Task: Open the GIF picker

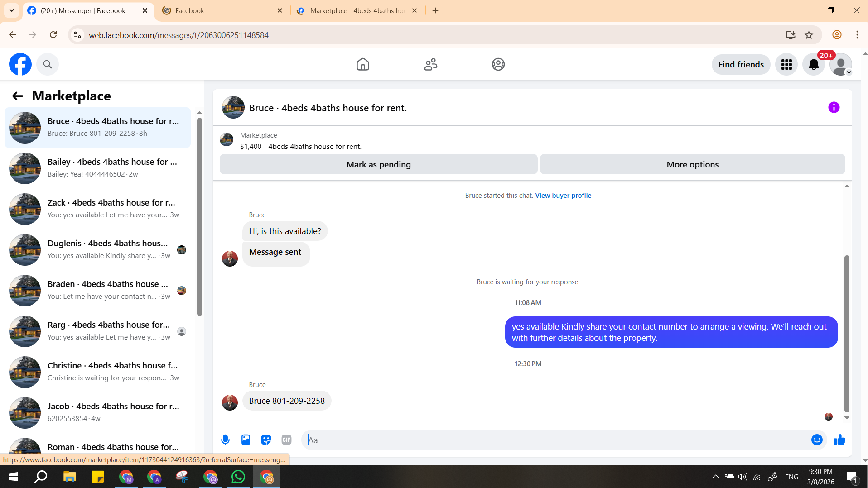Action: (x=286, y=440)
